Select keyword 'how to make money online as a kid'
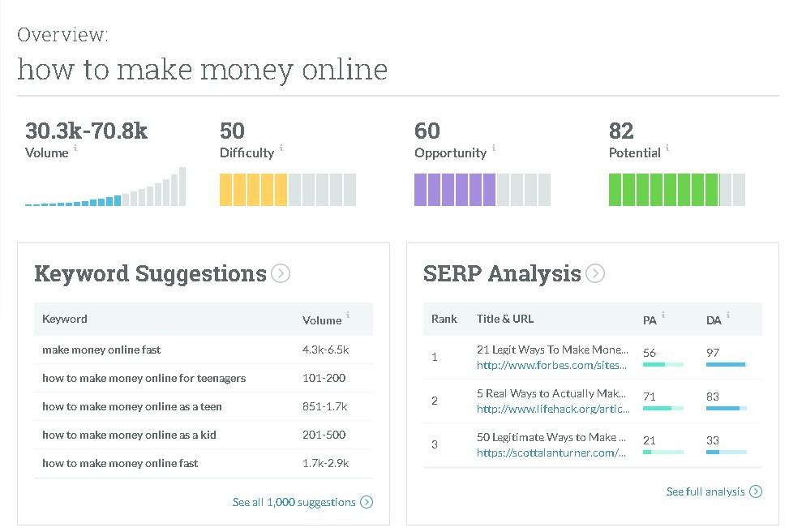This screenshot has width=789, height=532. [129, 435]
